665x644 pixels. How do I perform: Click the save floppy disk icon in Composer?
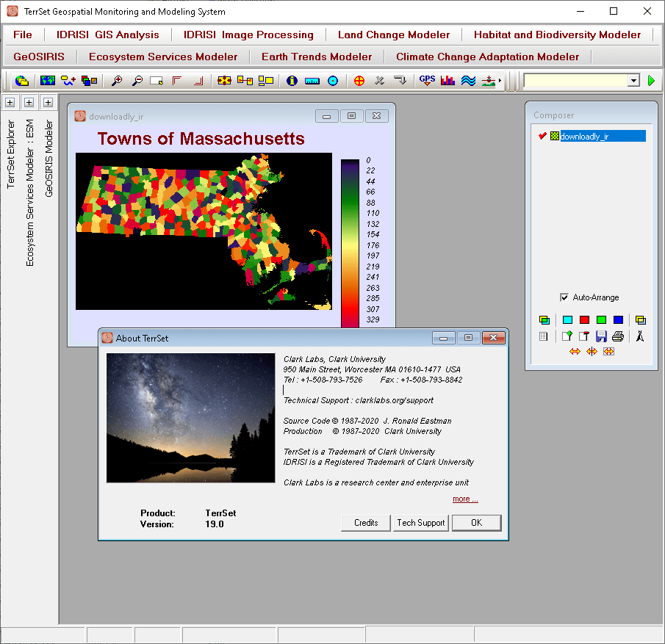click(x=601, y=336)
